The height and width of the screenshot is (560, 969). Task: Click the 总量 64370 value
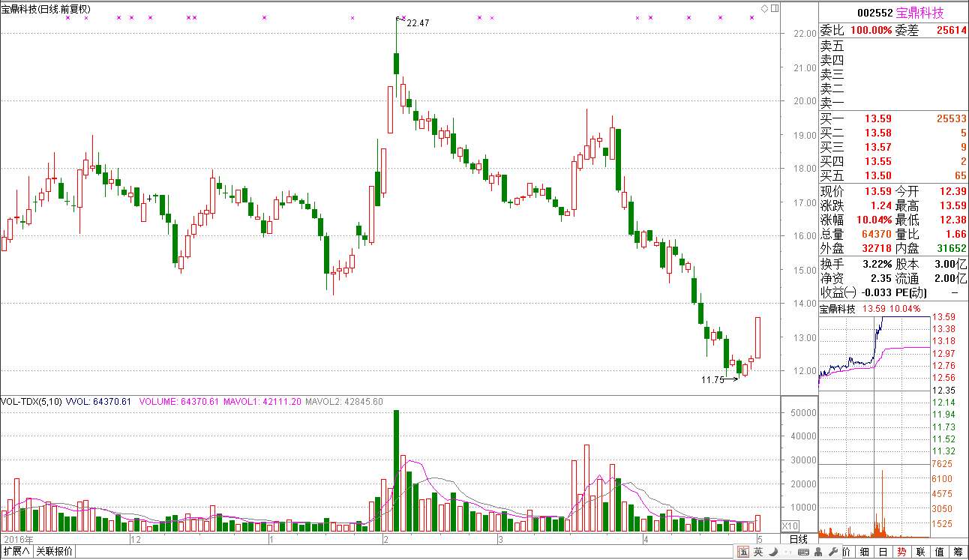(877, 235)
